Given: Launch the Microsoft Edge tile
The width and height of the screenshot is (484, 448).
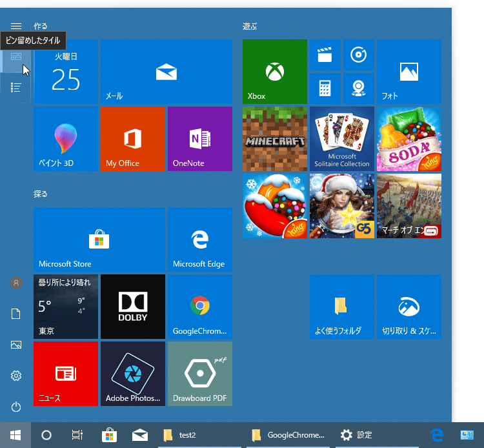Looking at the screenshot, I should pyautogui.click(x=200, y=239).
